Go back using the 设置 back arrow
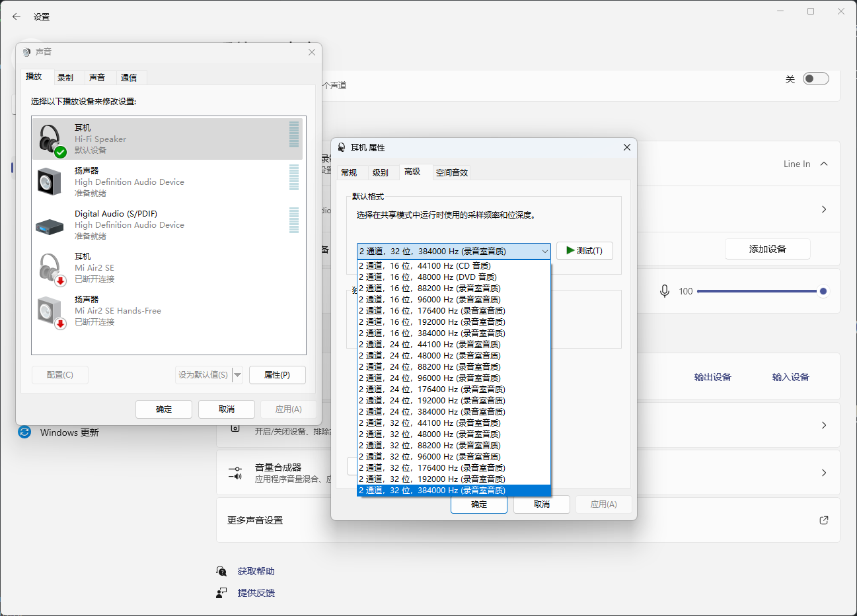 click(x=17, y=17)
